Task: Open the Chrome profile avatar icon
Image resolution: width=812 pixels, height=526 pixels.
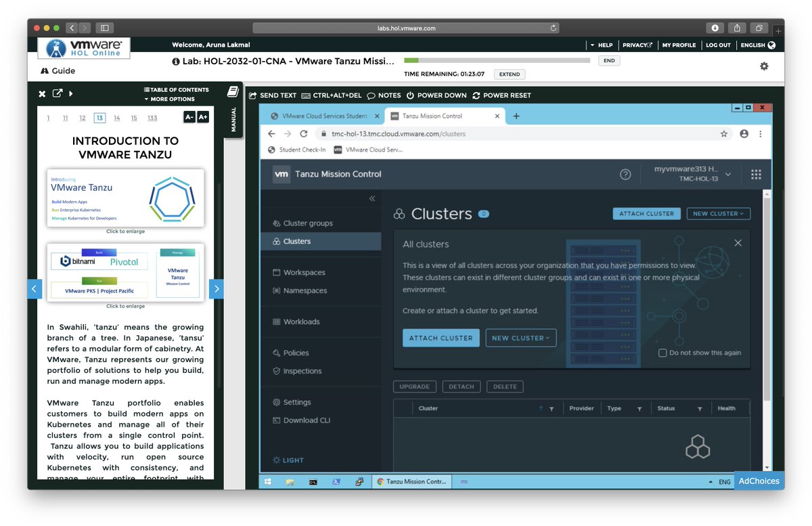Action: [744, 134]
